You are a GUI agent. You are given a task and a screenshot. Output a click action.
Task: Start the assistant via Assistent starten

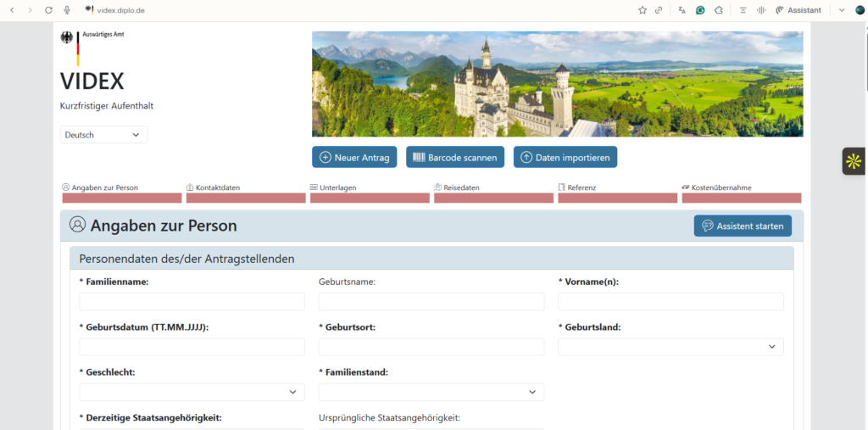coord(743,226)
